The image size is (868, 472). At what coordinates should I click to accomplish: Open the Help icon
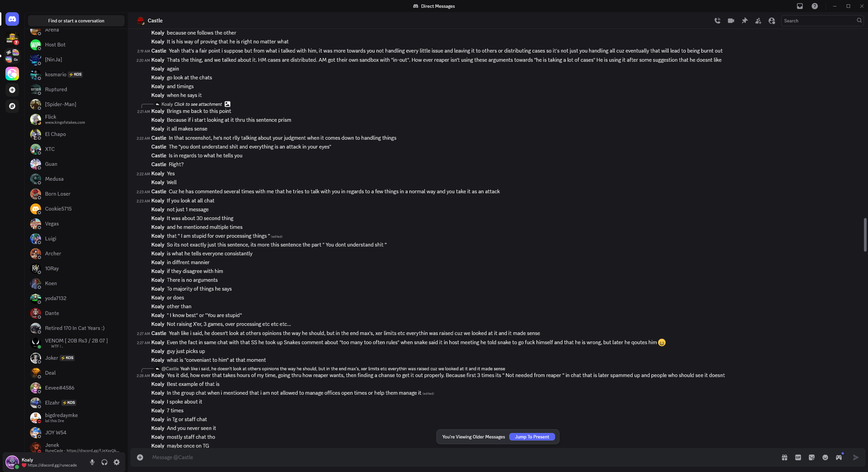tap(815, 6)
